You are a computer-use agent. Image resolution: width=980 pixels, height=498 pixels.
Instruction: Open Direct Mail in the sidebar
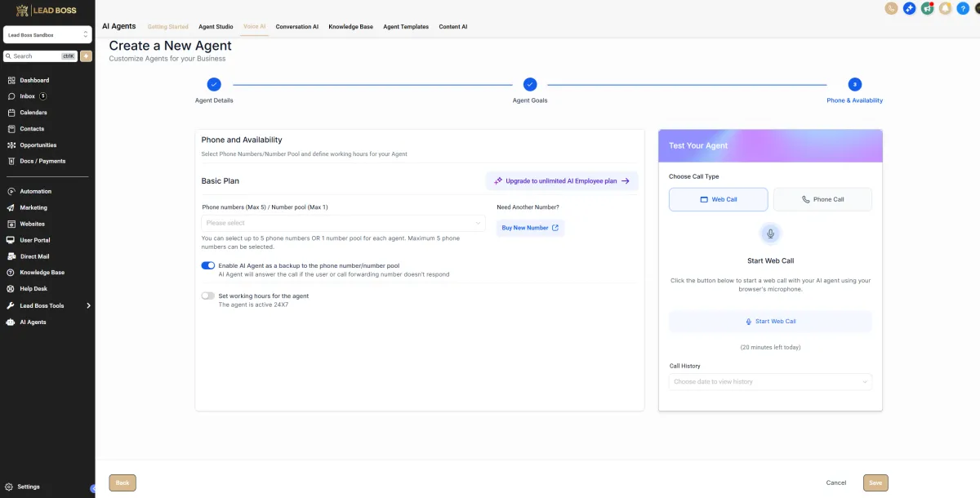[35, 256]
